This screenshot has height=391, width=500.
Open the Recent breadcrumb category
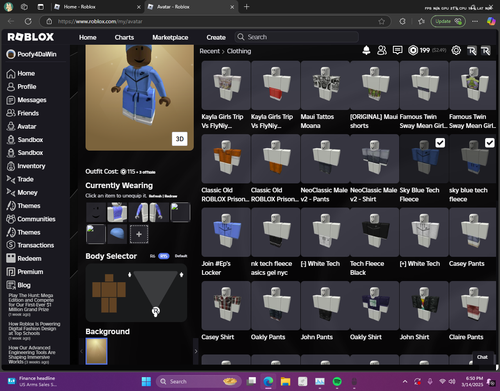coord(210,51)
